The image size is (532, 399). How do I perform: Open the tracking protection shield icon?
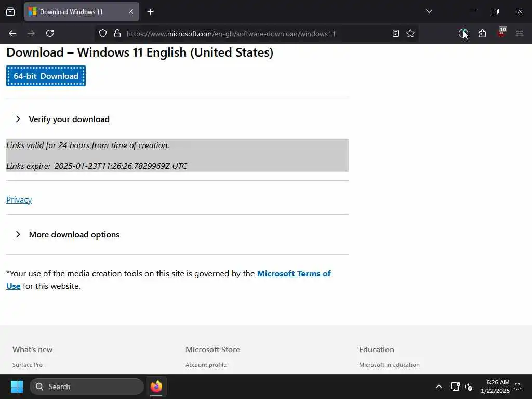tap(103, 34)
